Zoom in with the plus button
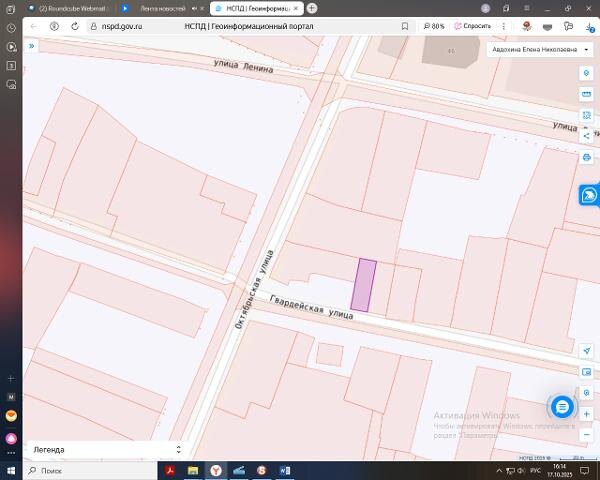The width and height of the screenshot is (600, 480). click(x=586, y=414)
